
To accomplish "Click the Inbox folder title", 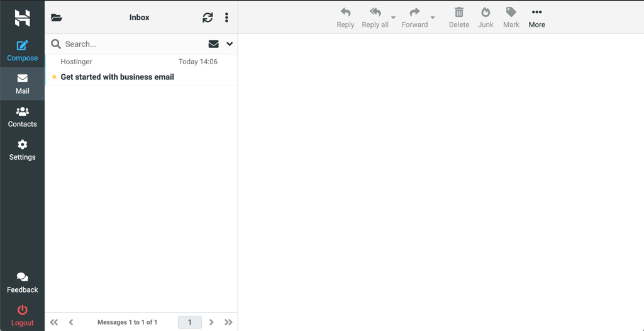I will pyautogui.click(x=139, y=18).
